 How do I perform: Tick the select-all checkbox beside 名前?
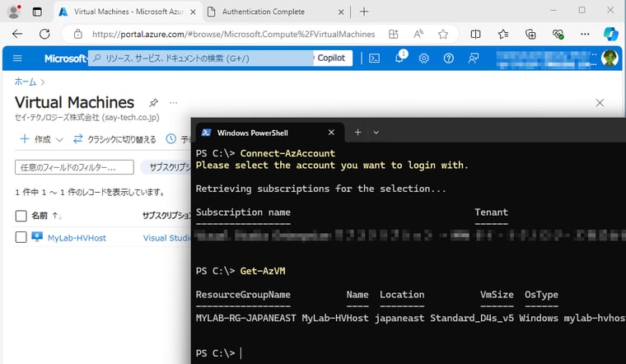(21, 216)
